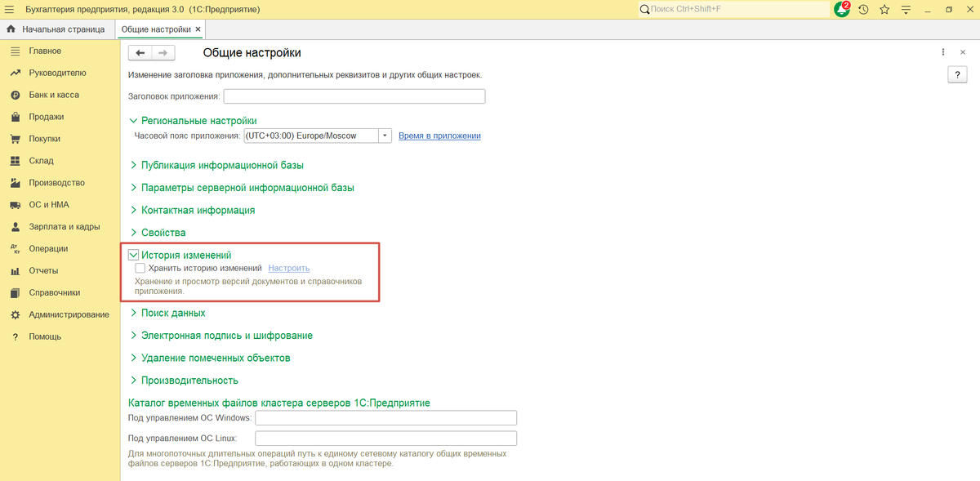Click the help question mark button
This screenshot has width=980, height=481.
click(957, 74)
